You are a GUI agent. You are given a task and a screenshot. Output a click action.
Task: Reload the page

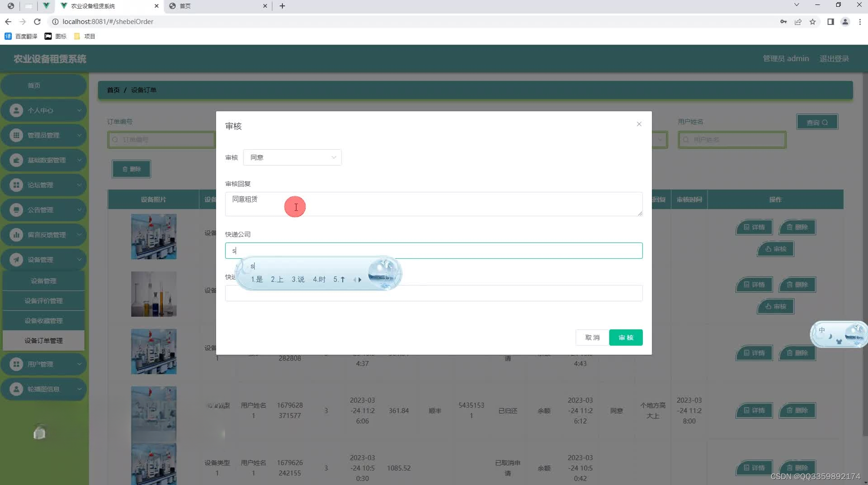[38, 22]
